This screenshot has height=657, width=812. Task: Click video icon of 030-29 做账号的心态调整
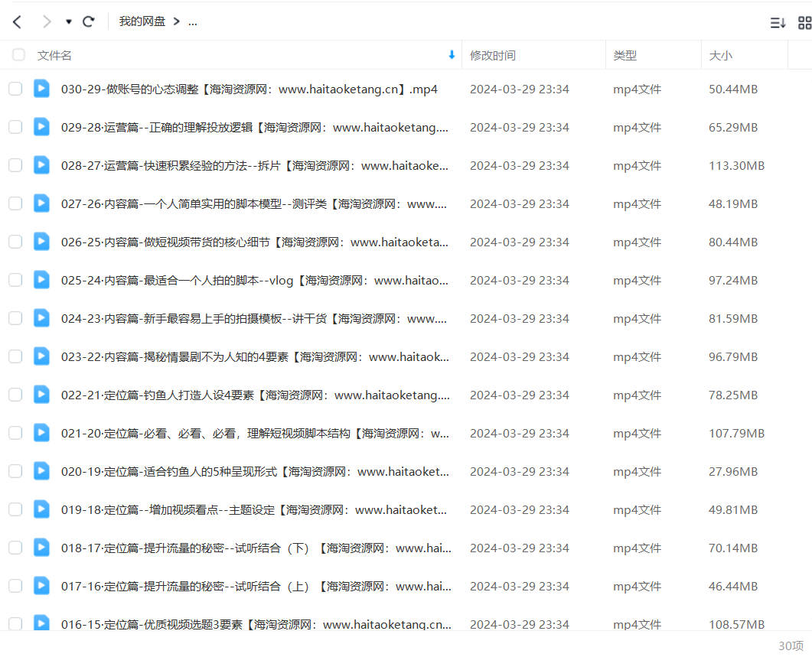[41, 89]
